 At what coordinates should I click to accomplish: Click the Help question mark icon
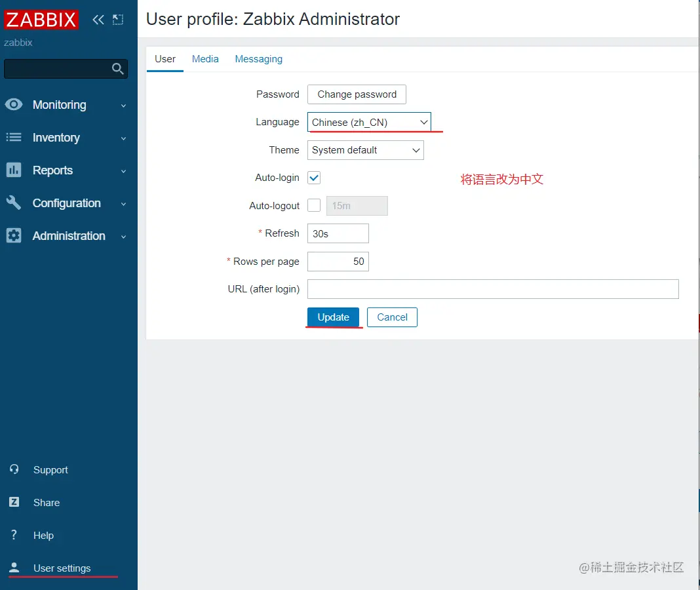(x=14, y=535)
